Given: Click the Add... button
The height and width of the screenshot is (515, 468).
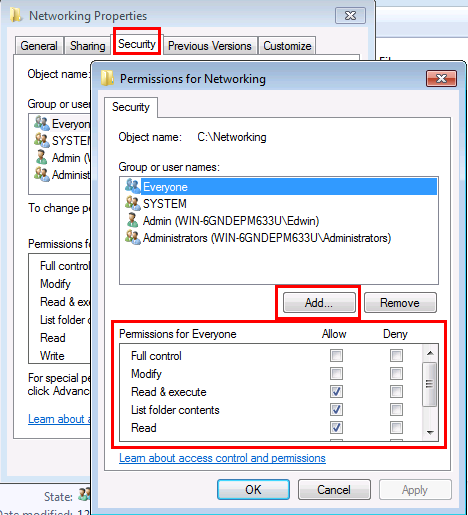Looking at the screenshot, I should (x=319, y=303).
